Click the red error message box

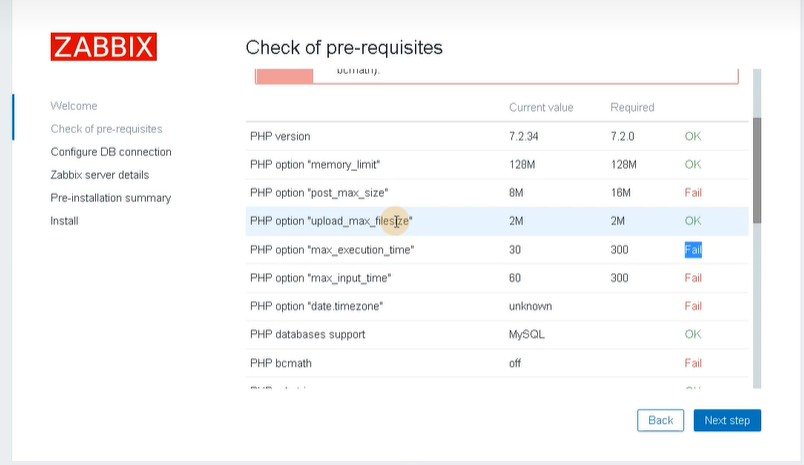click(x=497, y=76)
